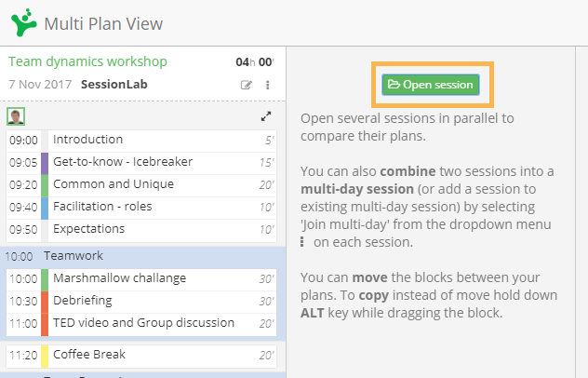Open the Team dynamics workshop title link

point(87,61)
